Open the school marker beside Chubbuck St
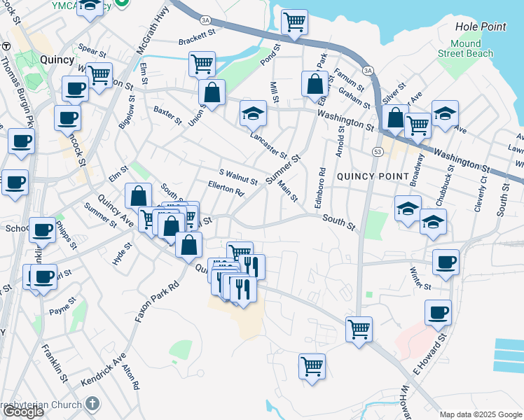This screenshot has width=524, height=420. tap(433, 222)
